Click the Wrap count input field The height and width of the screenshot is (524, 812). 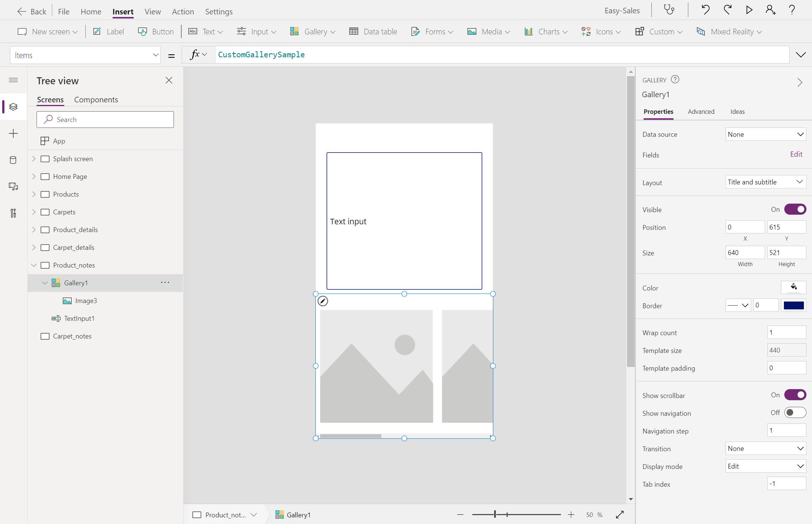point(786,333)
